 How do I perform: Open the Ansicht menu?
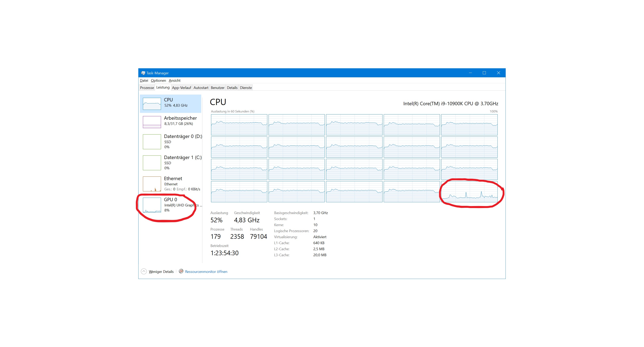pos(174,81)
